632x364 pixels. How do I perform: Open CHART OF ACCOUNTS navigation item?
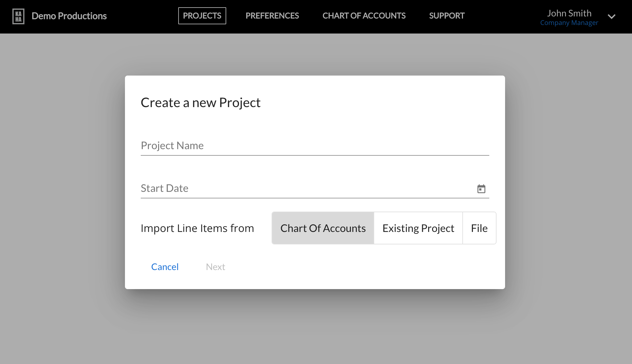364,16
